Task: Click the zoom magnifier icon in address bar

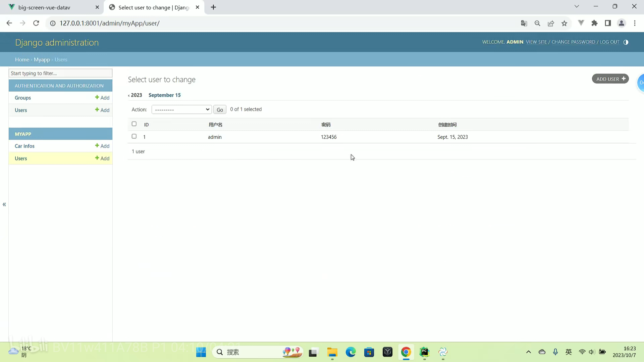Action: [537, 23]
